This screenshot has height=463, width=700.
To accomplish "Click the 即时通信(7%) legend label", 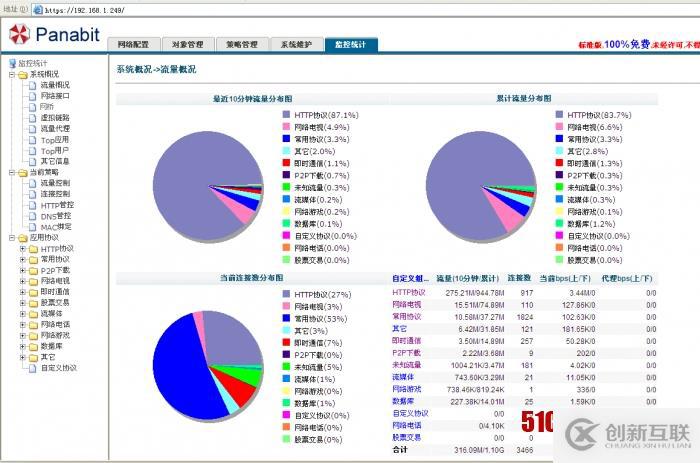I will (318, 343).
